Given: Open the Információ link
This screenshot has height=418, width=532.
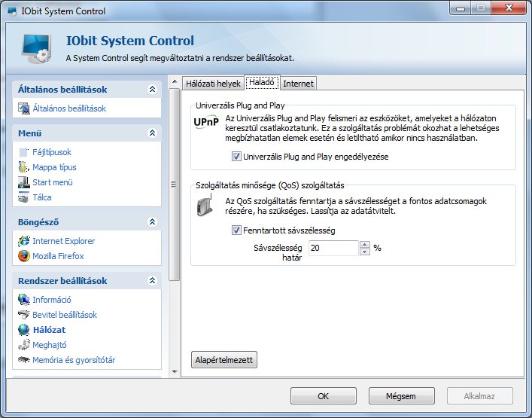Looking at the screenshot, I should coord(52,300).
